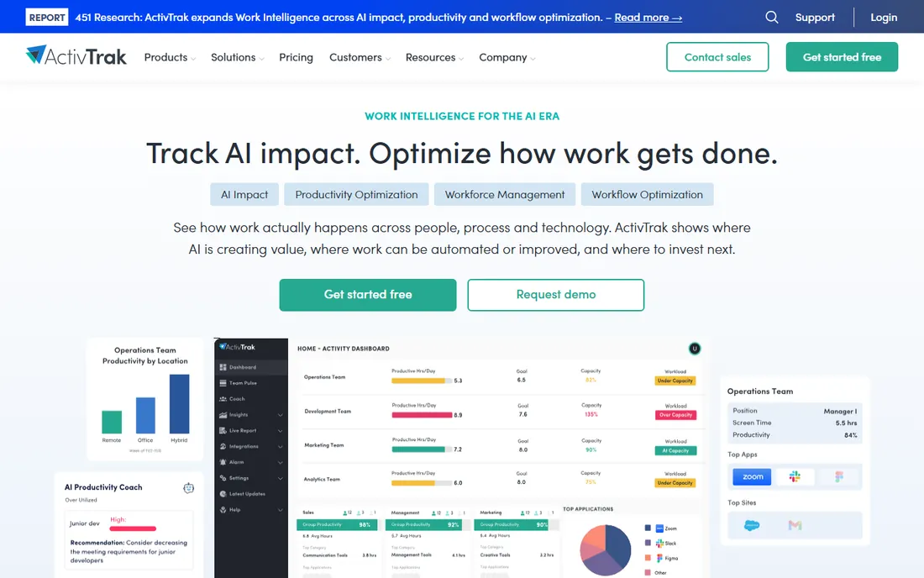Click the Top Applications pie chart

605,549
